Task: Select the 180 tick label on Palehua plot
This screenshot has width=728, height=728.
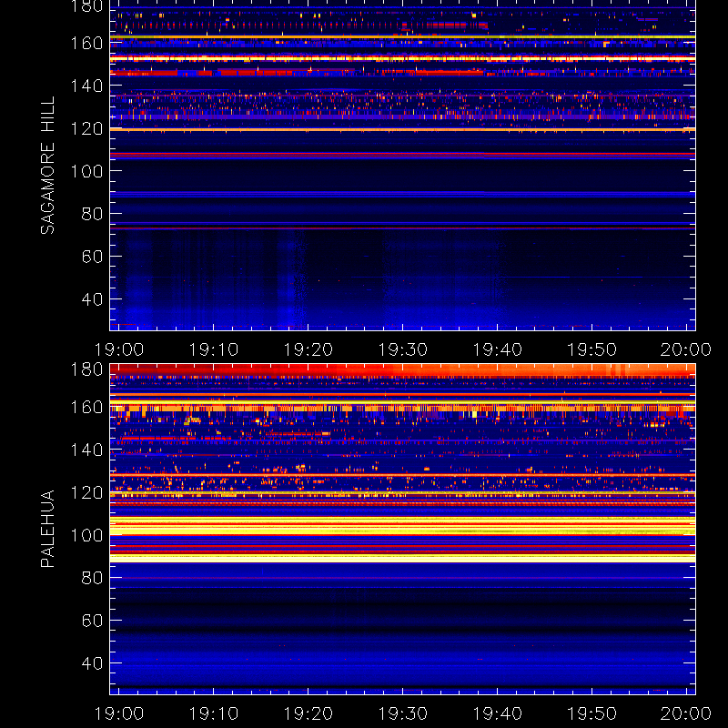Action: (x=86, y=369)
